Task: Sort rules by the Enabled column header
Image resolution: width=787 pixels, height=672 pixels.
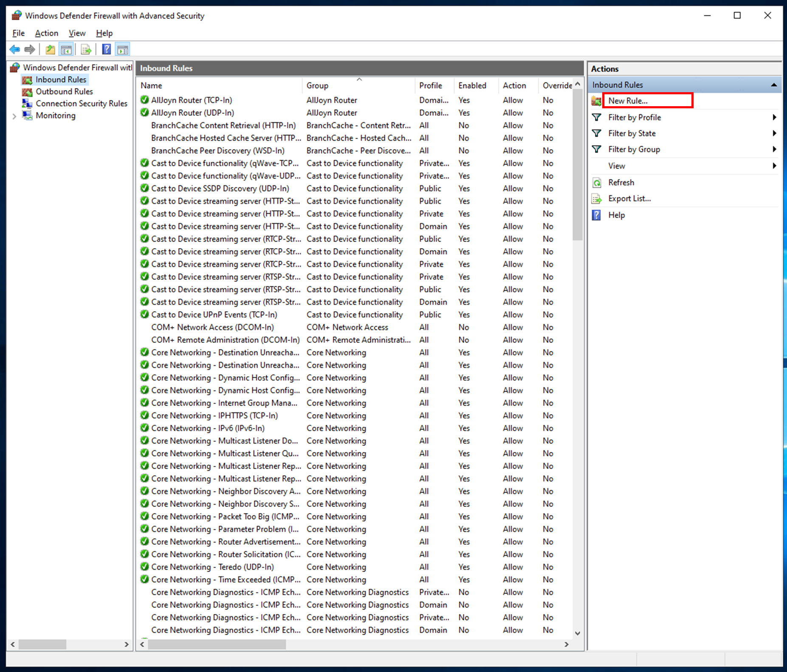Action: 476,86
